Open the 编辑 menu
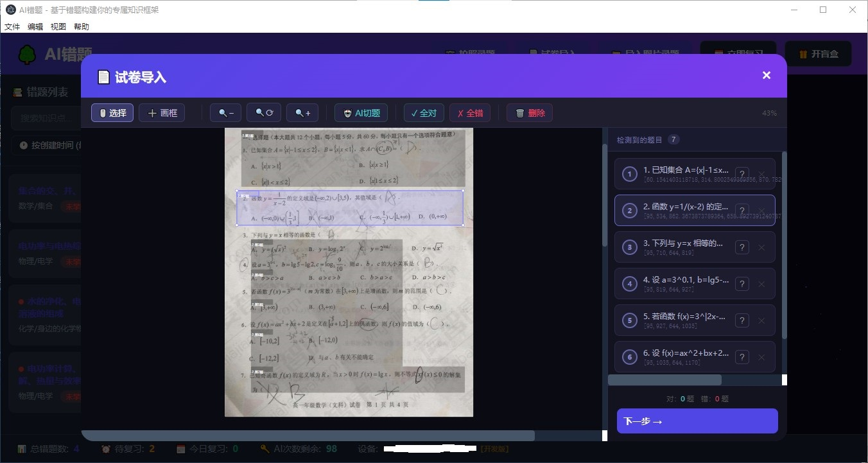The image size is (868, 463). [35, 26]
